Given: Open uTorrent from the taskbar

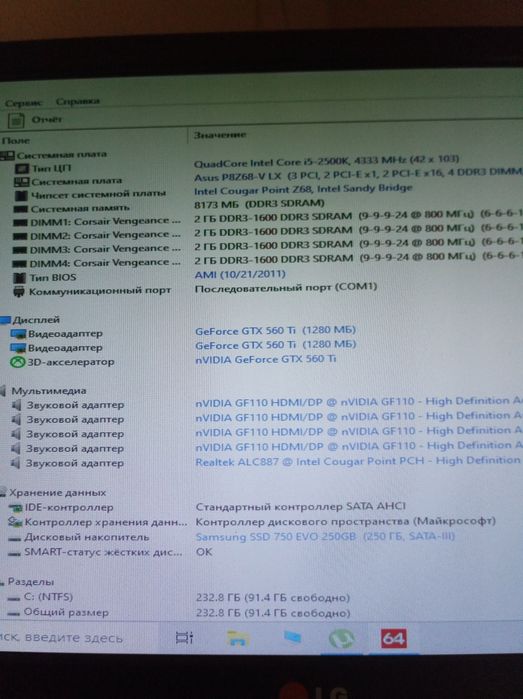Looking at the screenshot, I should (341, 639).
